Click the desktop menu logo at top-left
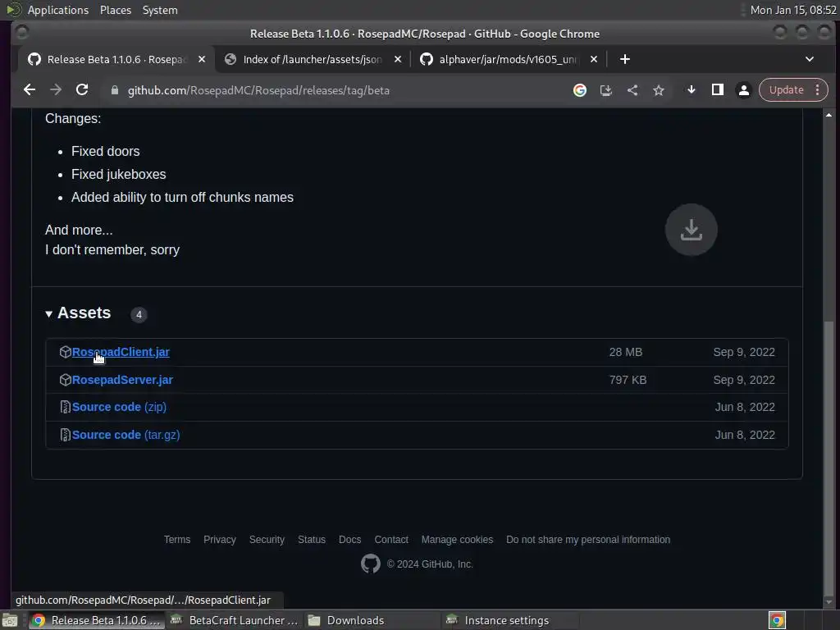 pyautogui.click(x=13, y=10)
